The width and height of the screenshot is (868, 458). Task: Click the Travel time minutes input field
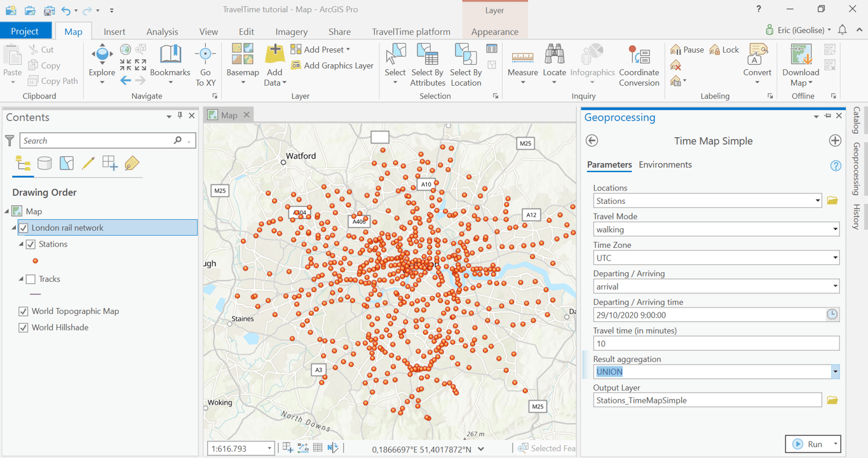715,344
